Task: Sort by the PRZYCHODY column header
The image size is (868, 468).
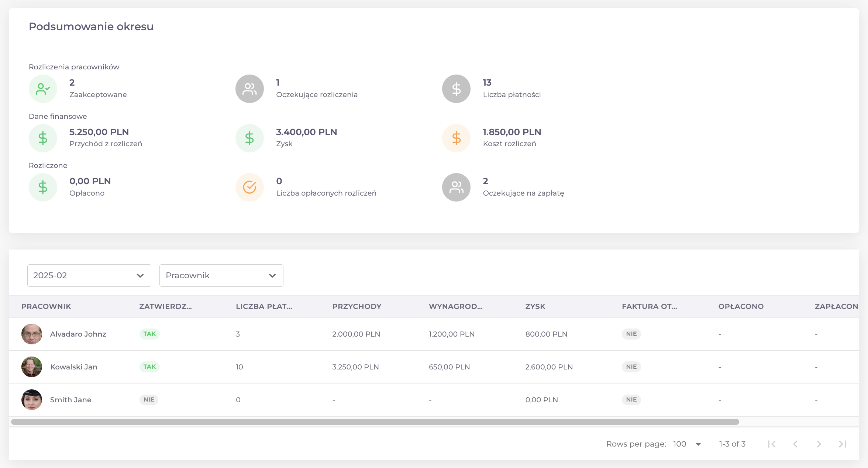Action: 356,306
